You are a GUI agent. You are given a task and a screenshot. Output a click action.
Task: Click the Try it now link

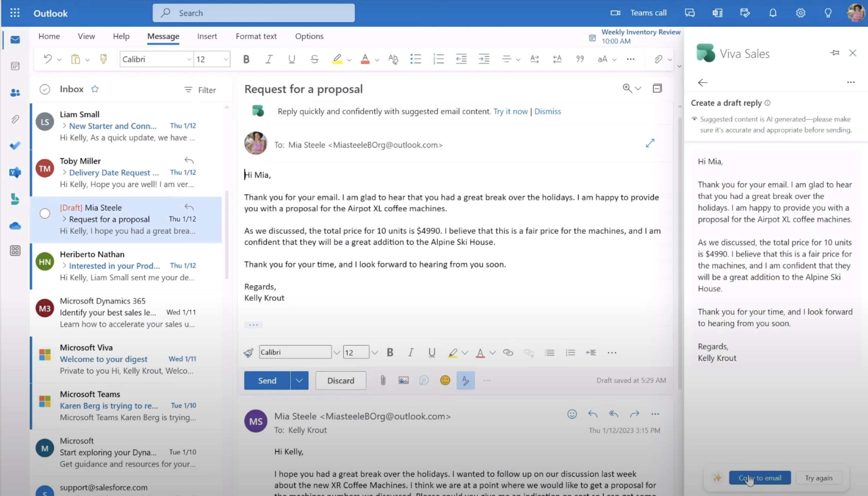tap(510, 111)
